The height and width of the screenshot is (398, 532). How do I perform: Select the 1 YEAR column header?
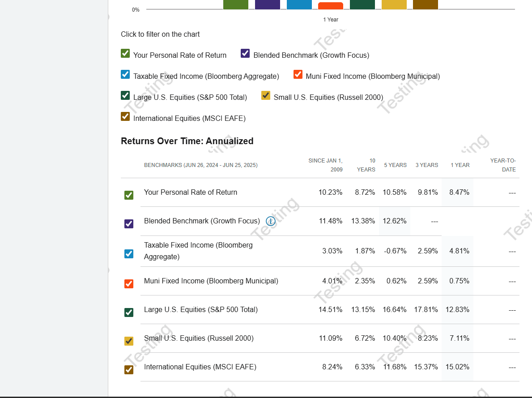[460, 165]
